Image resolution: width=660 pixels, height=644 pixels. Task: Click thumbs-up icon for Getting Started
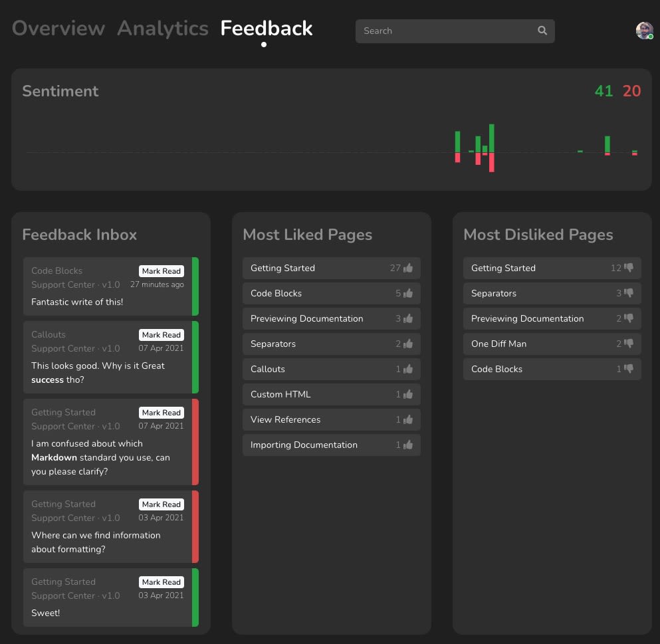point(408,268)
